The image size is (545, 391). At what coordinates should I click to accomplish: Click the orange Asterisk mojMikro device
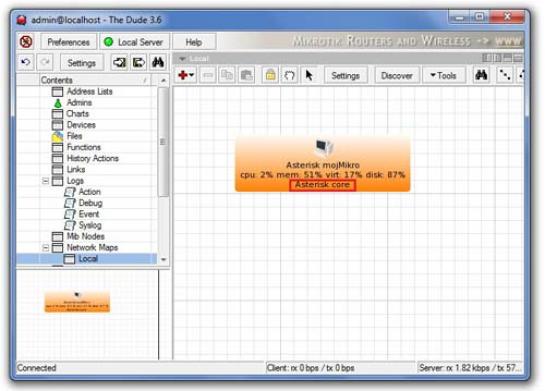point(323,163)
